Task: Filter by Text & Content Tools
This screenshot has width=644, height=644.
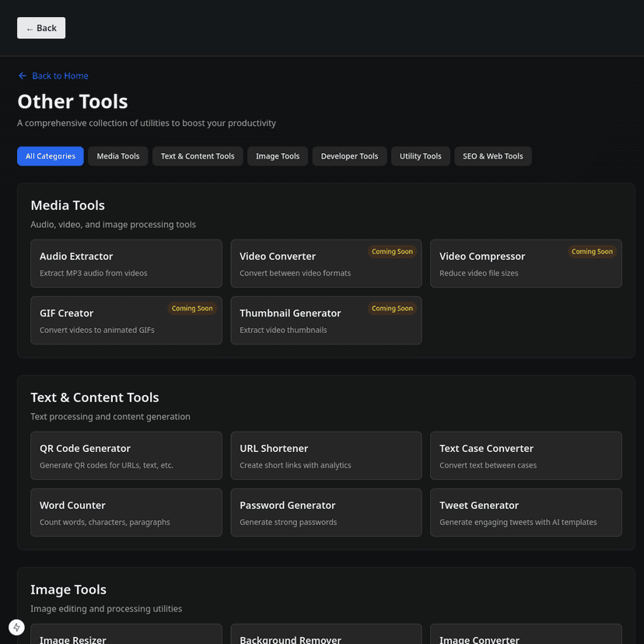Action: tap(197, 156)
